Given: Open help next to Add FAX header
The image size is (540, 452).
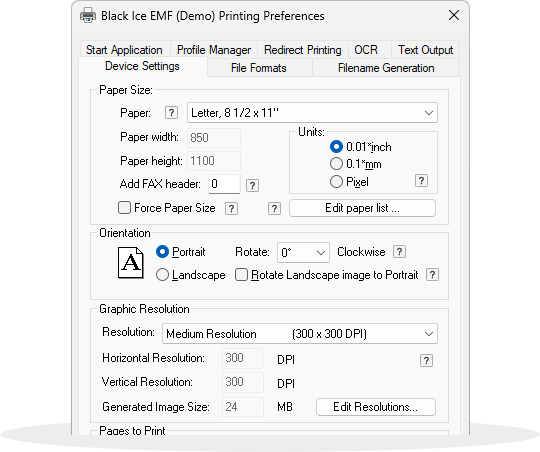Looking at the screenshot, I should coord(252,185).
